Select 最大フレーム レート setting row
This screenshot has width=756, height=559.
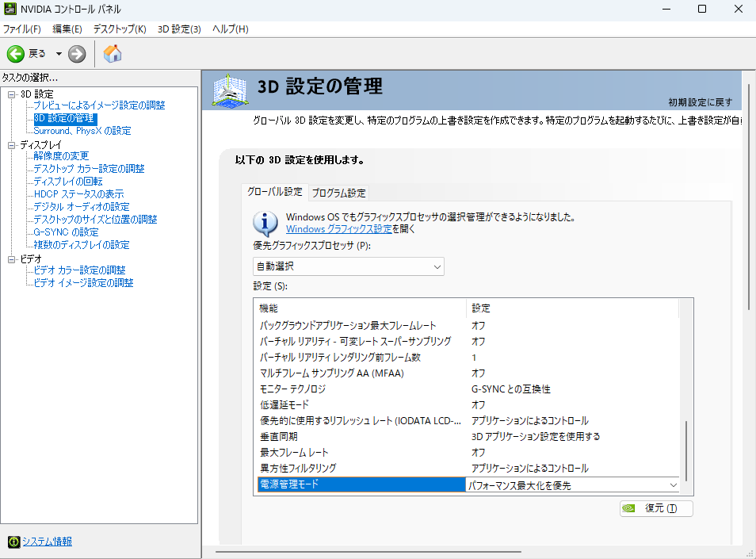[468, 453]
